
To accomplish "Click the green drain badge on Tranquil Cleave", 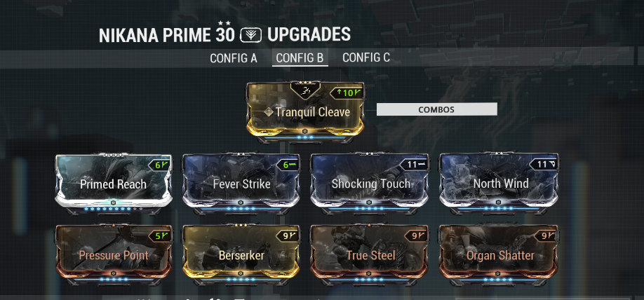I will pyautogui.click(x=347, y=93).
